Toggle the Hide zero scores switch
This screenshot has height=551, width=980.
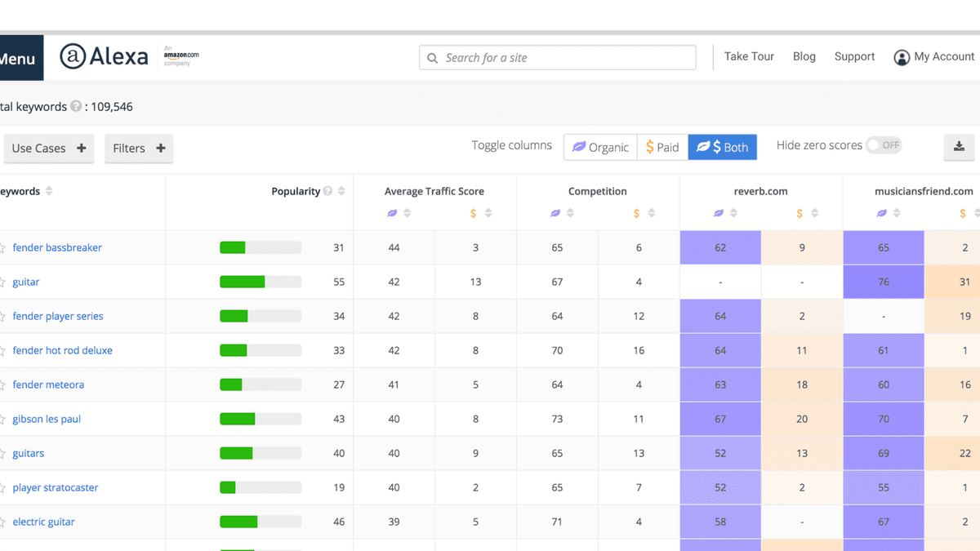(883, 145)
